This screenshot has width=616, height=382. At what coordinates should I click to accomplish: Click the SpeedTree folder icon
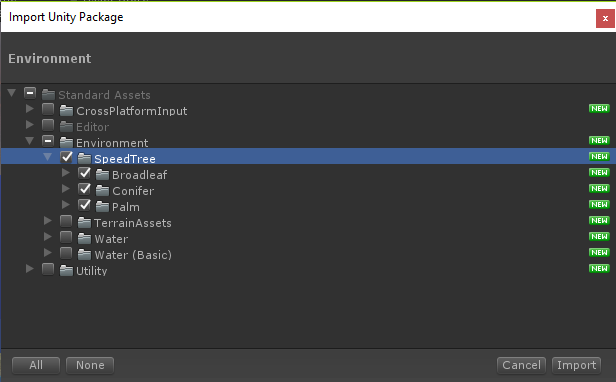pyautogui.click(x=84, y=158)
